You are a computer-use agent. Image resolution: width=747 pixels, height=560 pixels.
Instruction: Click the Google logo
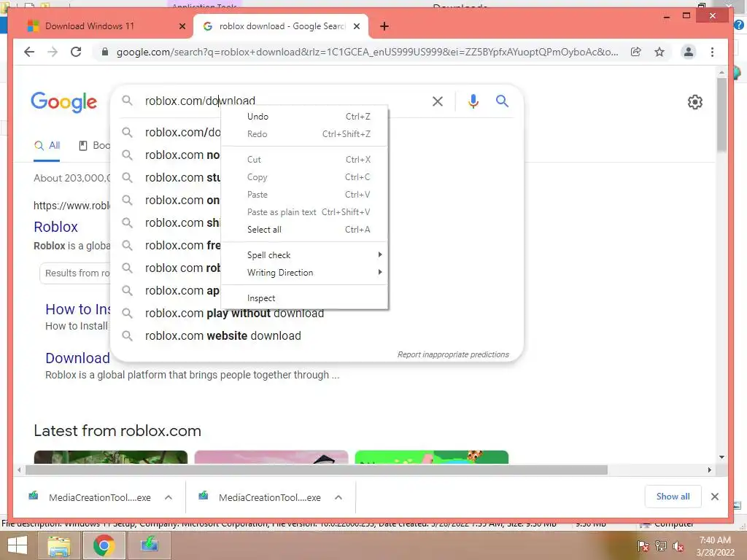click(64, 102)
